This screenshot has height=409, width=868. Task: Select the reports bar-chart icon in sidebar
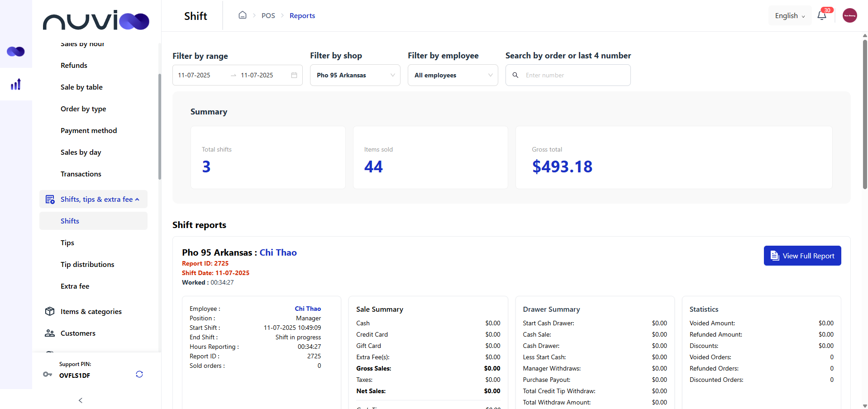pyautogui.click(x=16, y=84)
